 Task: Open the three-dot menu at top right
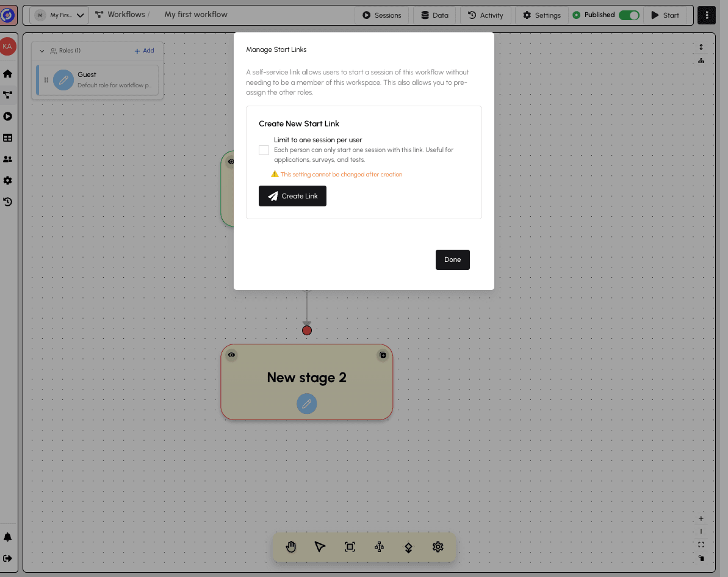click(707, 15)
